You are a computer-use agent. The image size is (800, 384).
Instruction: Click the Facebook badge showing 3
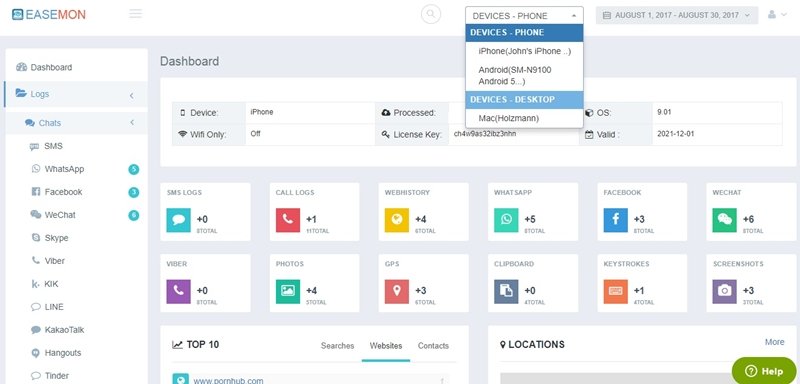(134, 192)
